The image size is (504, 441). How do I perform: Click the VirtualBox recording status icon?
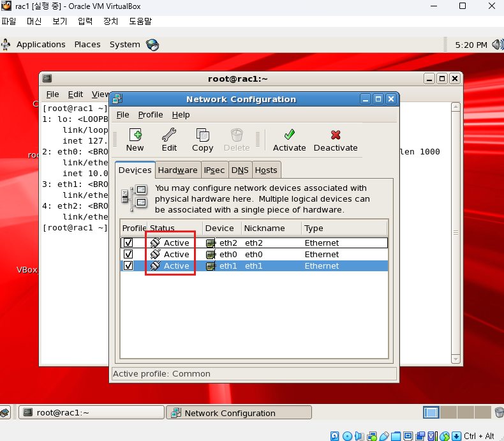[x=420, y=436]
